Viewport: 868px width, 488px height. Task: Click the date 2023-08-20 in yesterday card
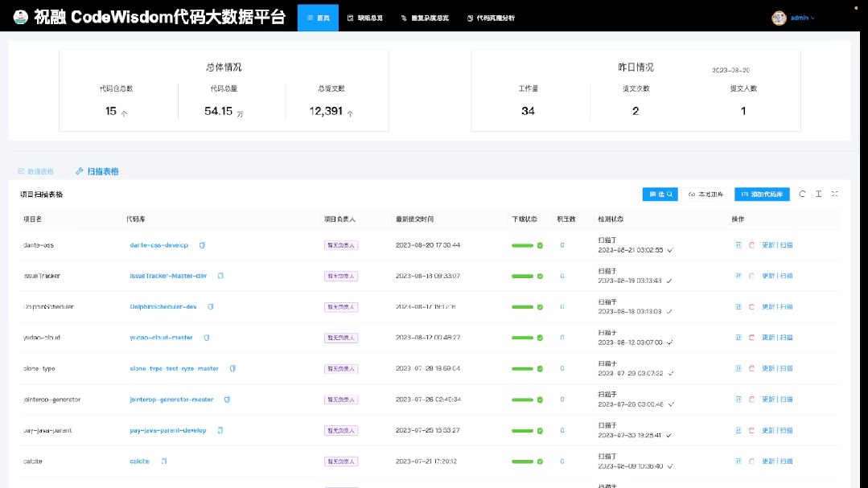730,70
